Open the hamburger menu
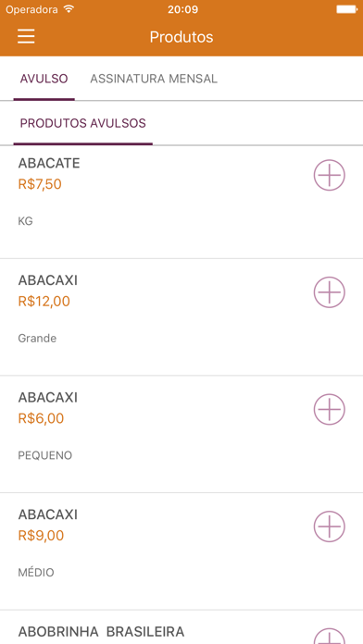This screenshot has height=644, width=363. [26, 36]
